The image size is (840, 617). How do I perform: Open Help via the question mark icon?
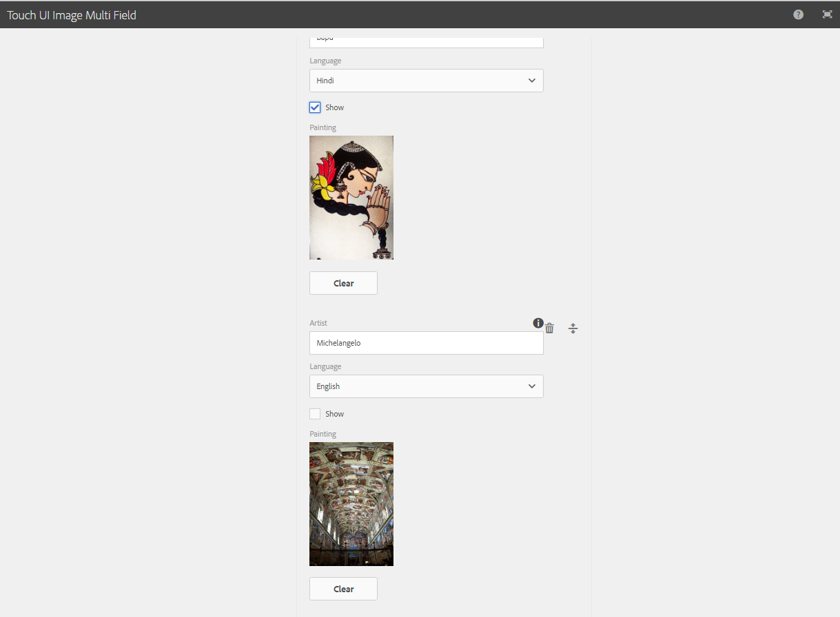(x=798, y=14)
